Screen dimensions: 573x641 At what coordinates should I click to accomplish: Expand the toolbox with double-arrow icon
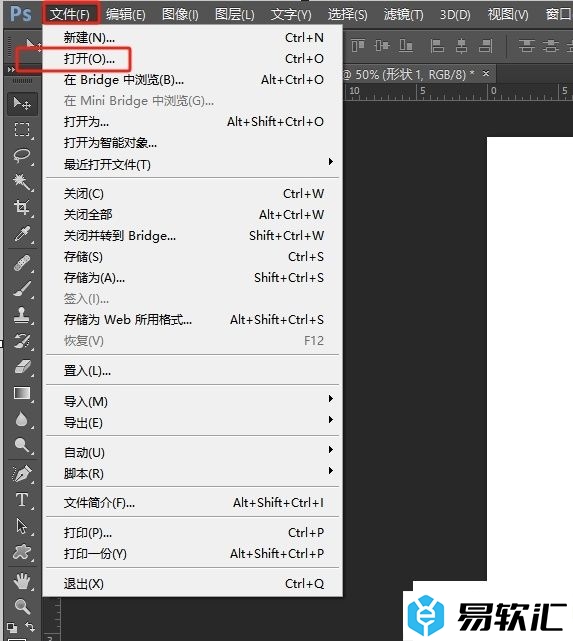(x=11, y=70)
